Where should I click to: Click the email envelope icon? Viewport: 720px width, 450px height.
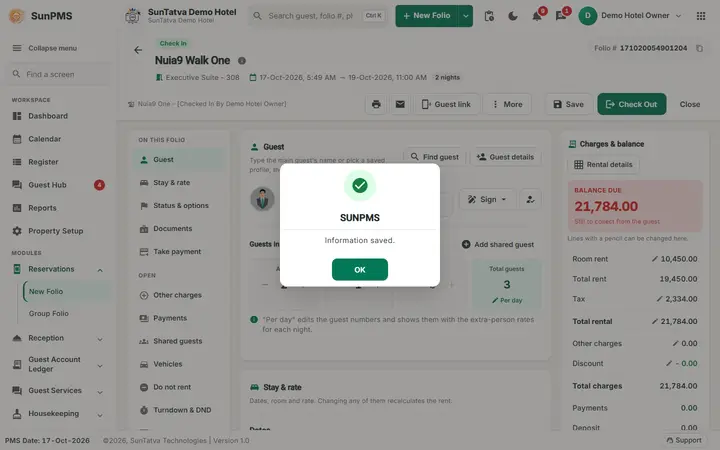(400, 104)
